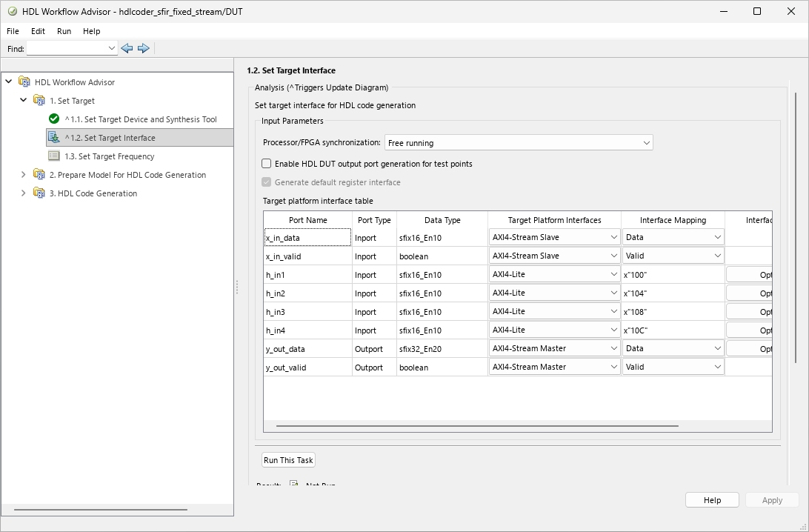
Task: Enable HDL DUT output port generation checkbox
Action: pyautogui.click(x=264, y=164)
